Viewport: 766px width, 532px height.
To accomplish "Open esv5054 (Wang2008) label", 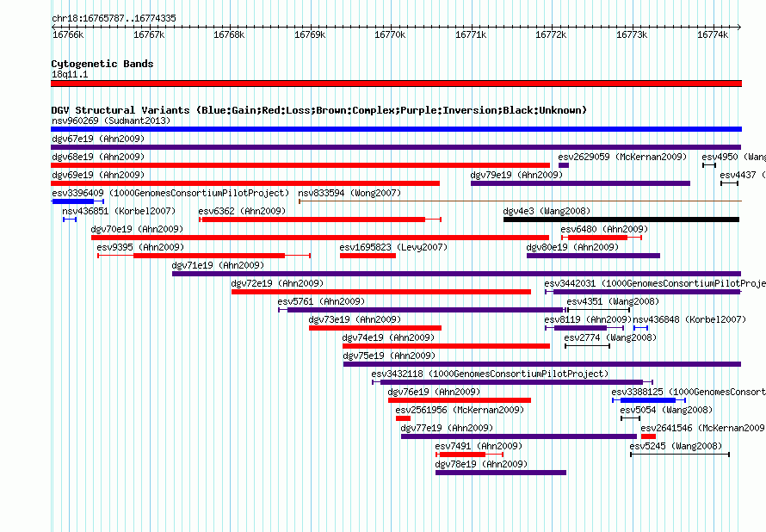I will point(667,410).
